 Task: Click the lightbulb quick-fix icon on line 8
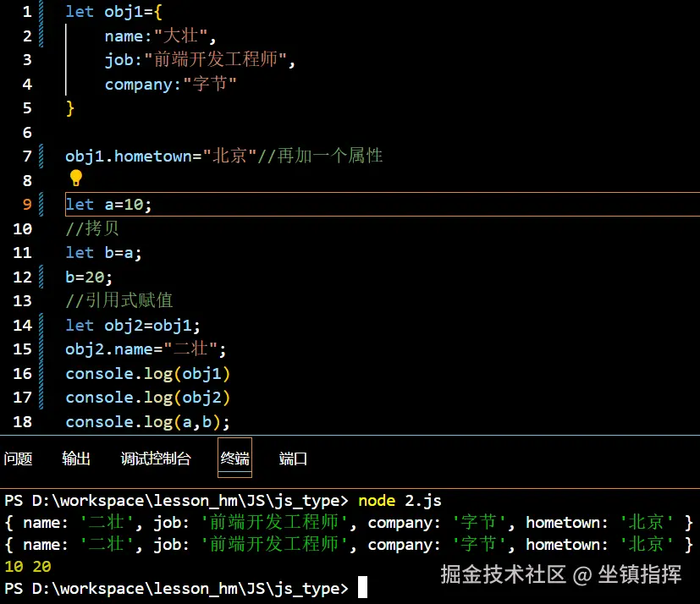pyautogui.click(x=76, y=178)
